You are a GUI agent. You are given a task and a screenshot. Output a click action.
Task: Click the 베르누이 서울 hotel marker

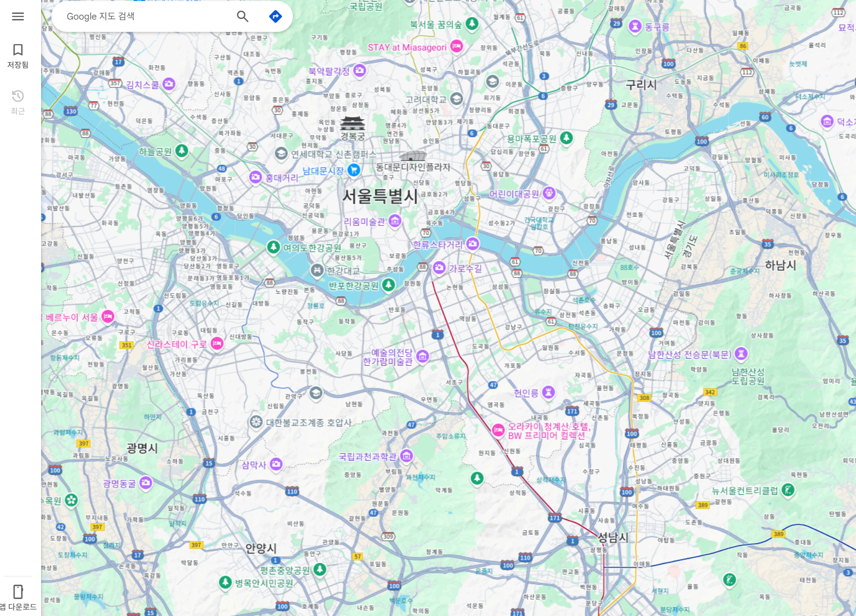pos(107,317)
